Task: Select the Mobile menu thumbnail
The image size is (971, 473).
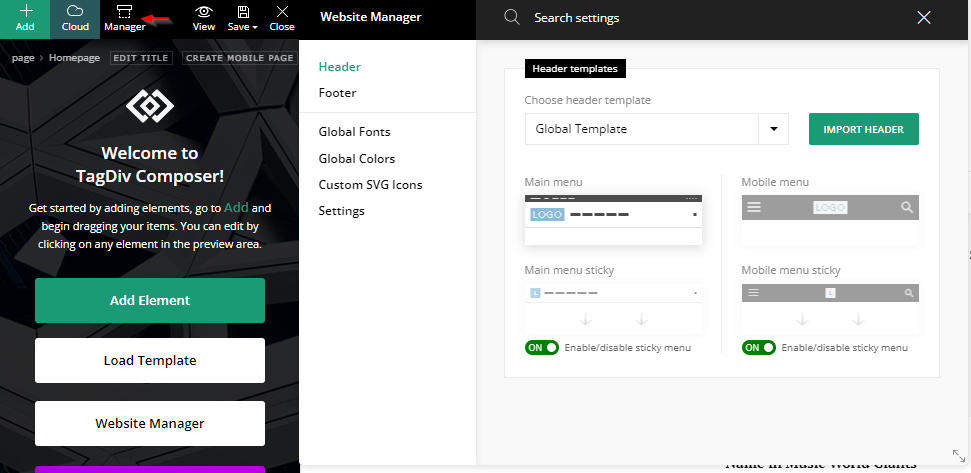Action: [830, 220]
